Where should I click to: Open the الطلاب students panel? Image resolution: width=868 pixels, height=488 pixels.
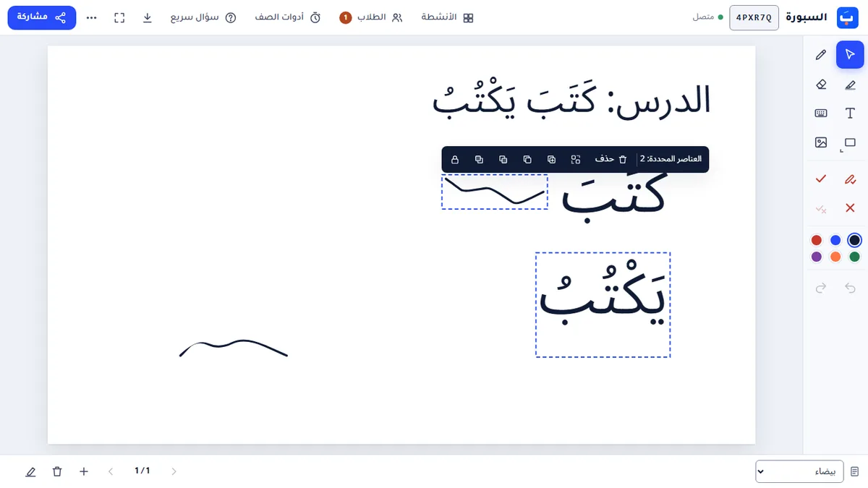pyautogui.click(x=371, y=17)
